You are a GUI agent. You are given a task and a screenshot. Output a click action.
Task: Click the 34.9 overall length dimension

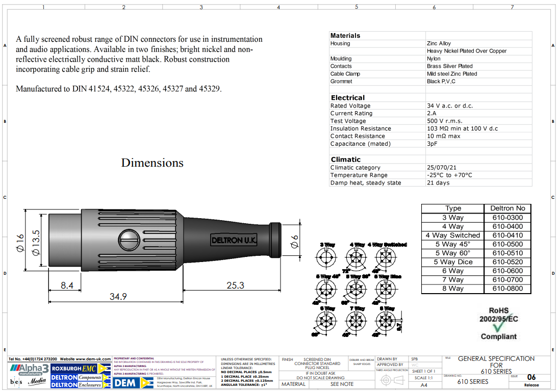coord(118,296)
